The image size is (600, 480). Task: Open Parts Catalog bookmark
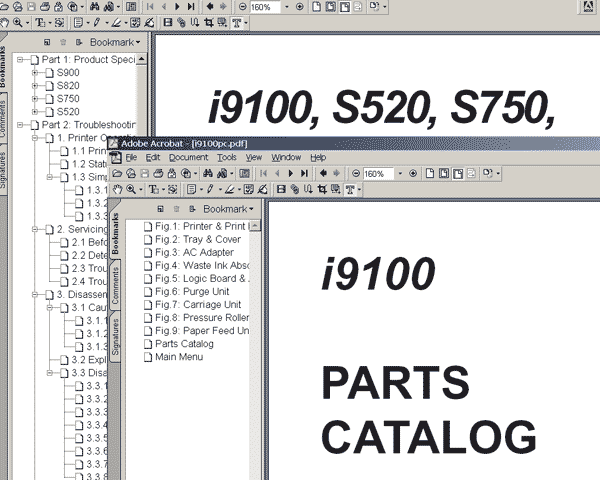(x=184, y=344)
